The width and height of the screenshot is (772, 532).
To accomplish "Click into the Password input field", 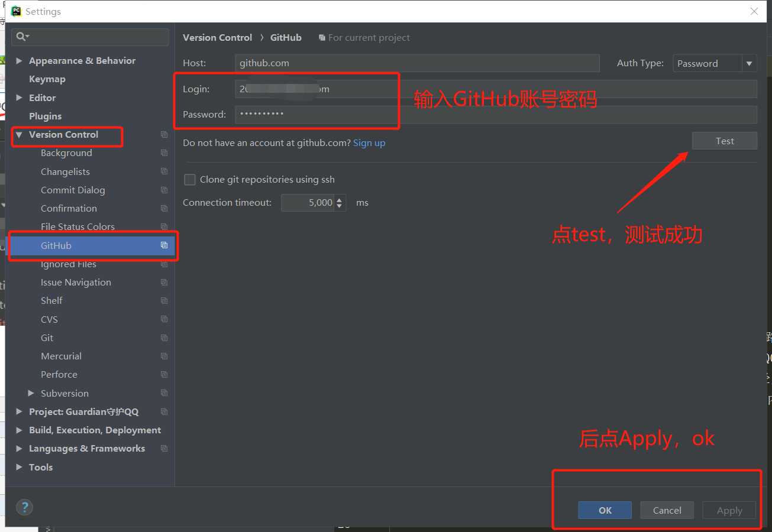I will pos(496,114).
